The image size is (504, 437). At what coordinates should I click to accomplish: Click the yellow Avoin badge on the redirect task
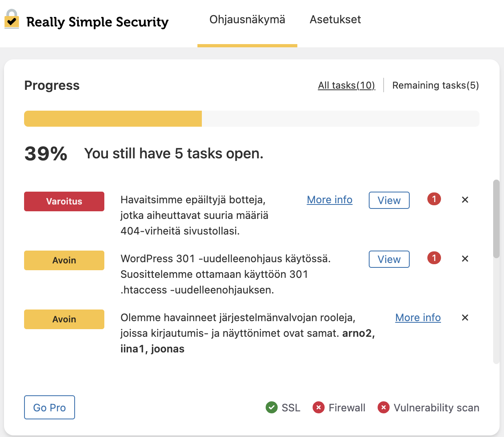click(64, 260)
